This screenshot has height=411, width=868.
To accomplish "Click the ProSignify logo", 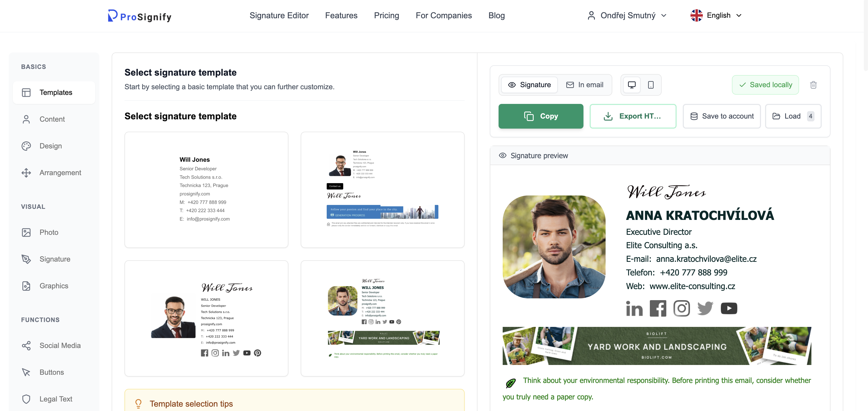I will [x=139, y=16].
